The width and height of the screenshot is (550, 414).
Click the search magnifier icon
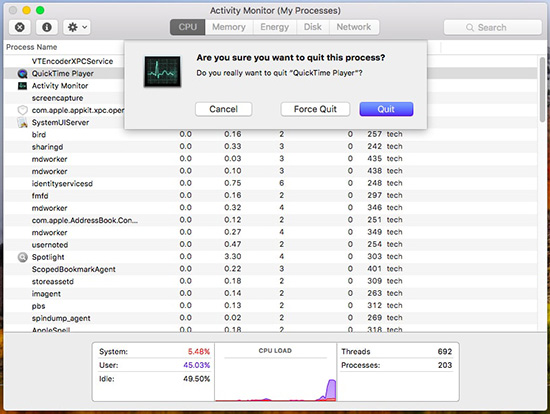(470, 27)
